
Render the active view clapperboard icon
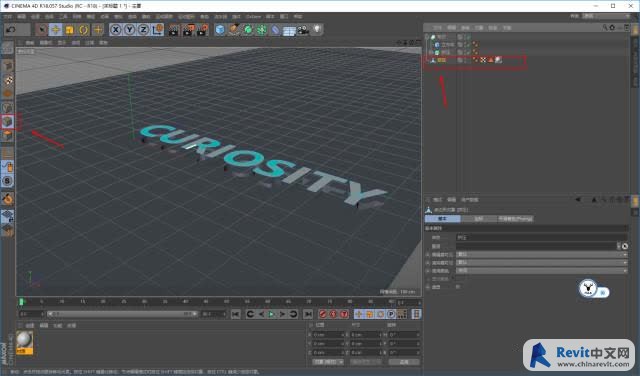point(173,30)
